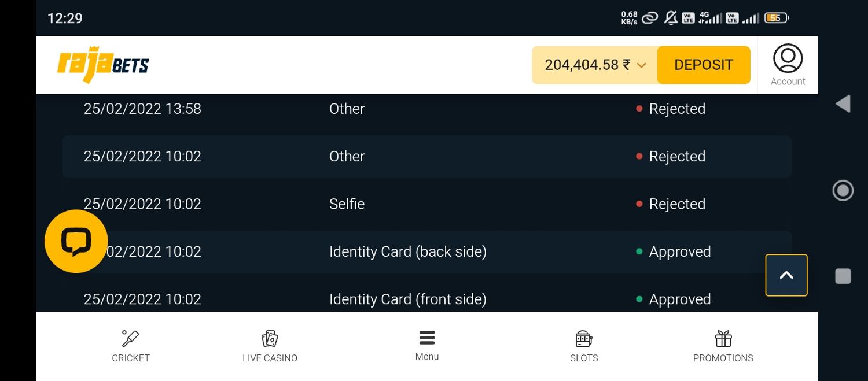Open the Account profile icon
The height and width of the screenshot is (381, 868).
[x=788, y=58]
